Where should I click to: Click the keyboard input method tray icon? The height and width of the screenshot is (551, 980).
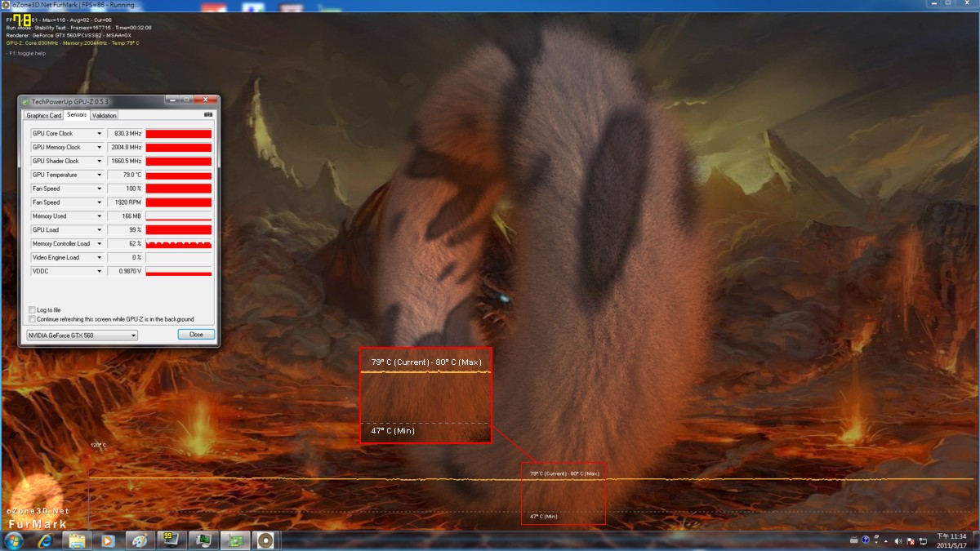(x=853, y=540)
